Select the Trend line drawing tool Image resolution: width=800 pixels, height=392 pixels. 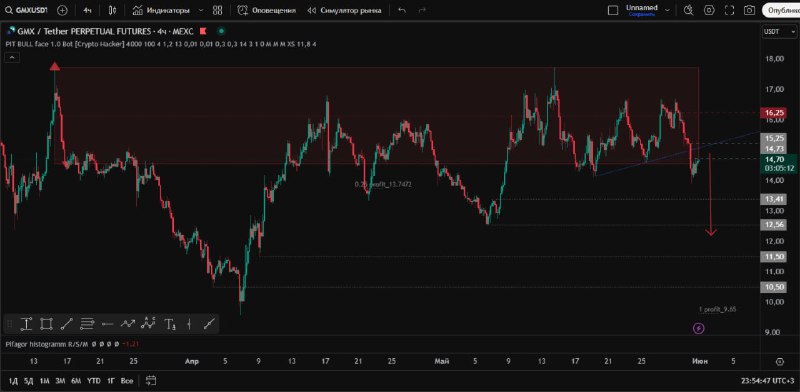tap(67, 324)
